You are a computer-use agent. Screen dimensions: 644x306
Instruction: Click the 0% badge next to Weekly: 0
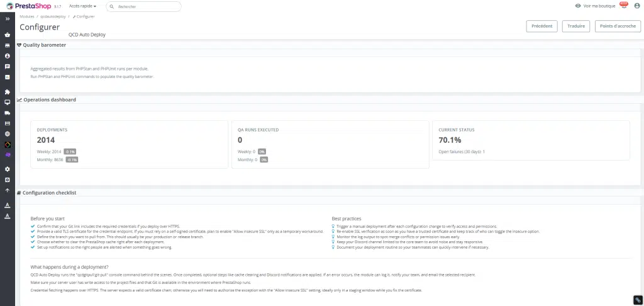click(262, 152)
